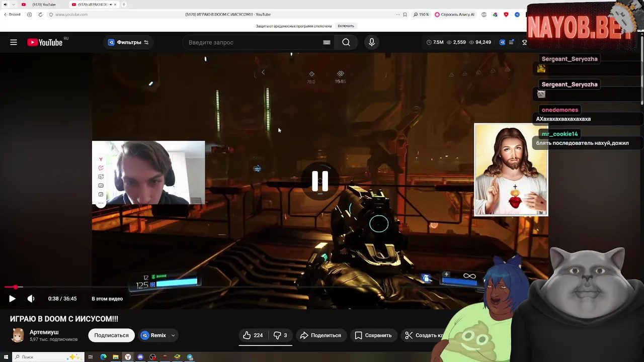Screen dimensions: 644x362
Task: Start voice search with microphone icon
Action: (x=372, y=42)
